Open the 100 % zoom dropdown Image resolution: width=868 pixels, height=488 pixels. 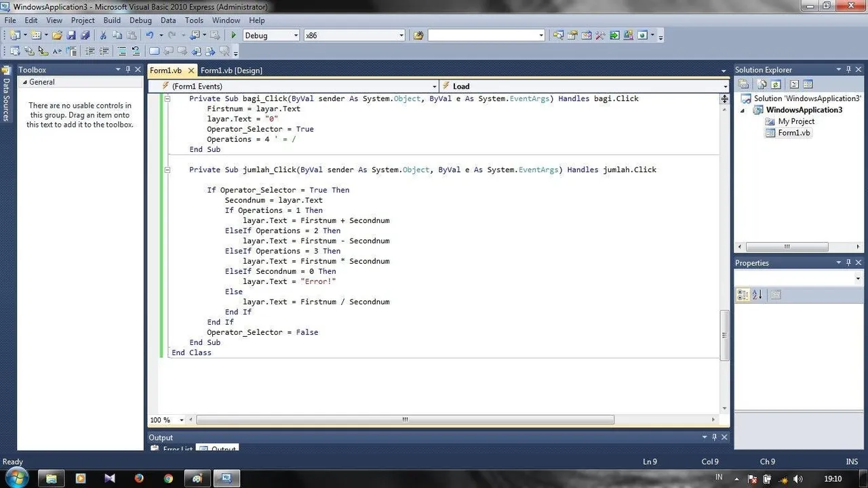pos(183,420)
